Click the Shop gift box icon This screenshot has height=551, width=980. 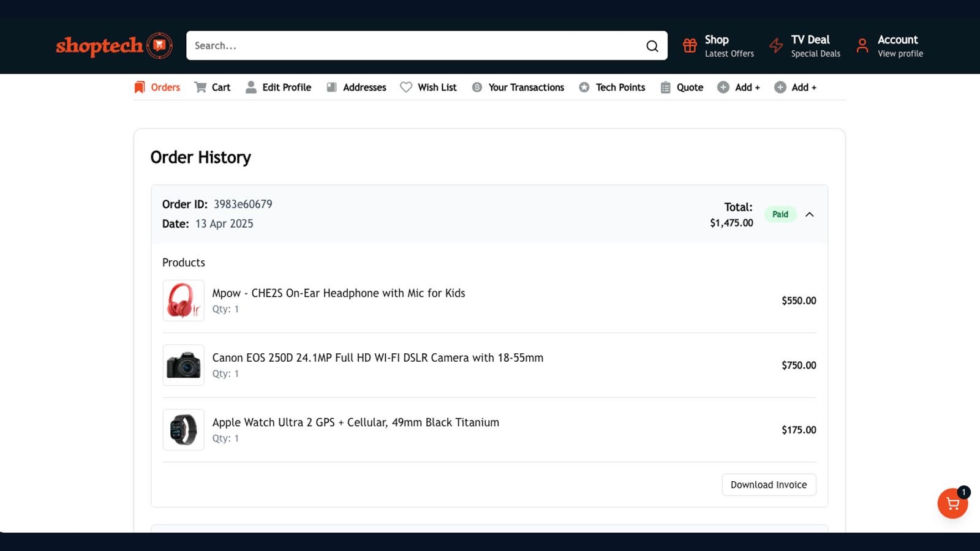coord(690,45)
